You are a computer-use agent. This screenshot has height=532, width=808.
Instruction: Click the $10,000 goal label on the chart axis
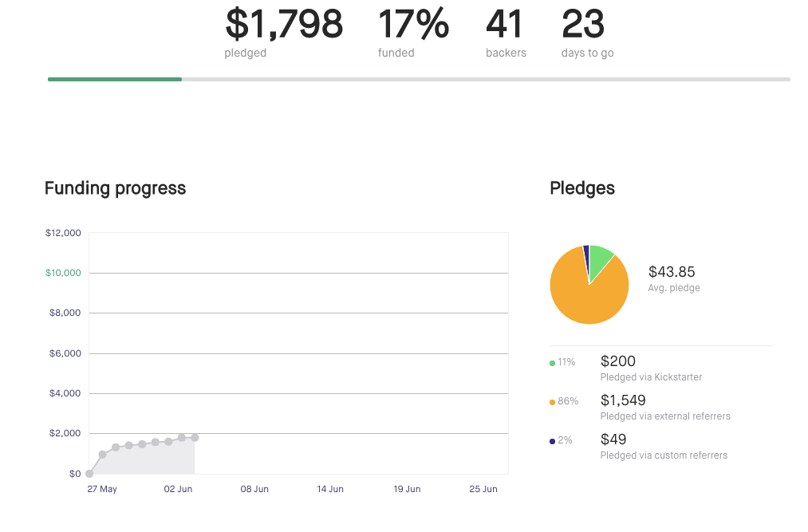coord(63,273)
